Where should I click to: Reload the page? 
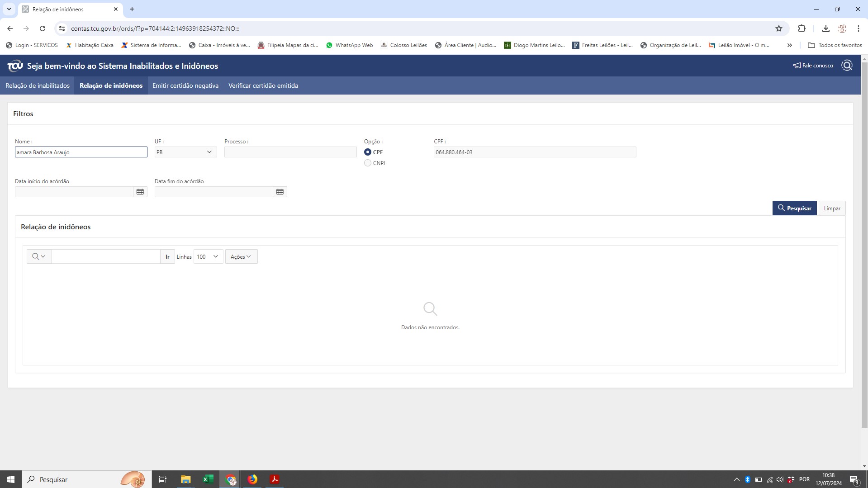pos(43,28)
